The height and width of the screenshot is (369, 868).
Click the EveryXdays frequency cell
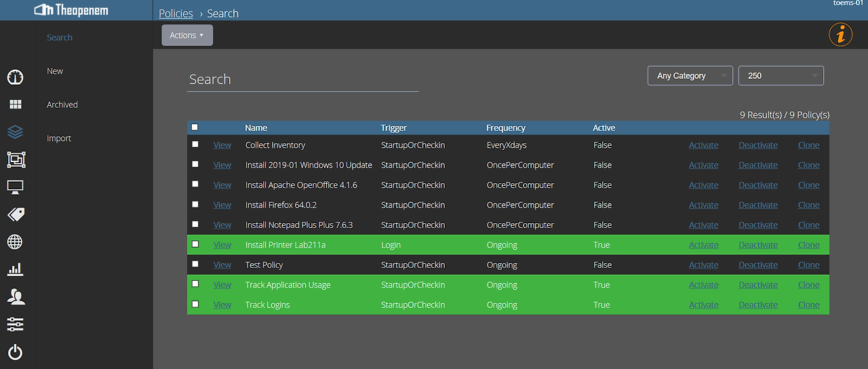point(507,145)
